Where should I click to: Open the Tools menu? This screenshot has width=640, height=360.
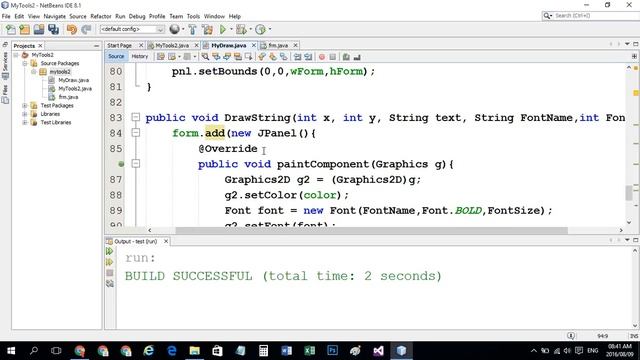point(193,16)
